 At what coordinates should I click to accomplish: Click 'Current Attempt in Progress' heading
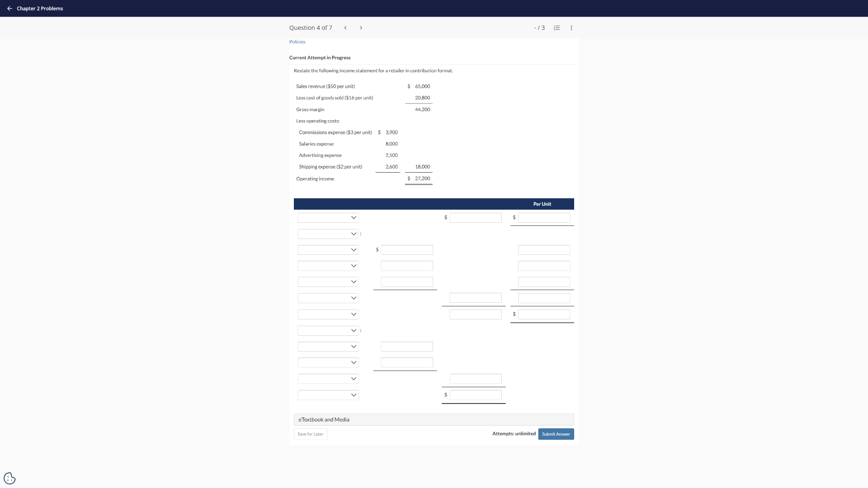320,58
